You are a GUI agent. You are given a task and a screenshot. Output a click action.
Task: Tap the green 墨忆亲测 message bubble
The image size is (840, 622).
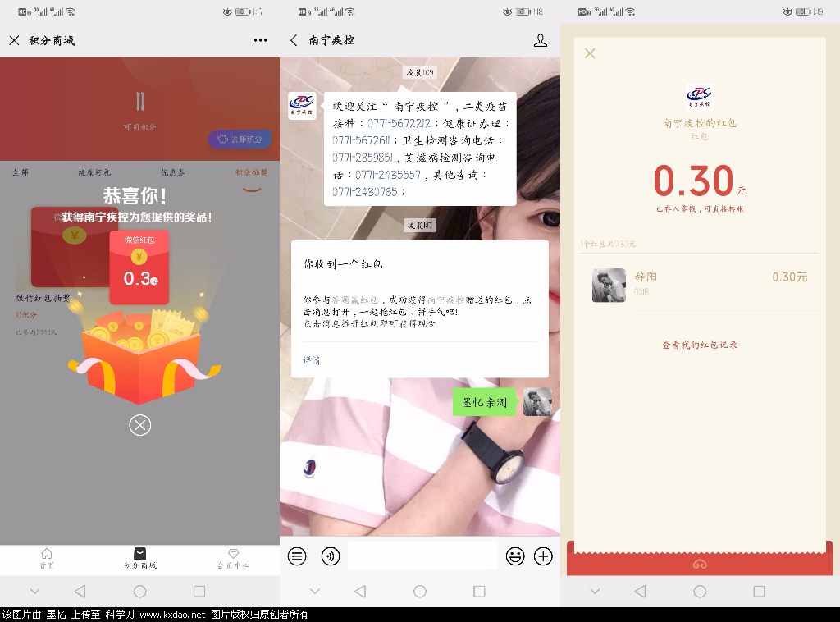[484, 402]
